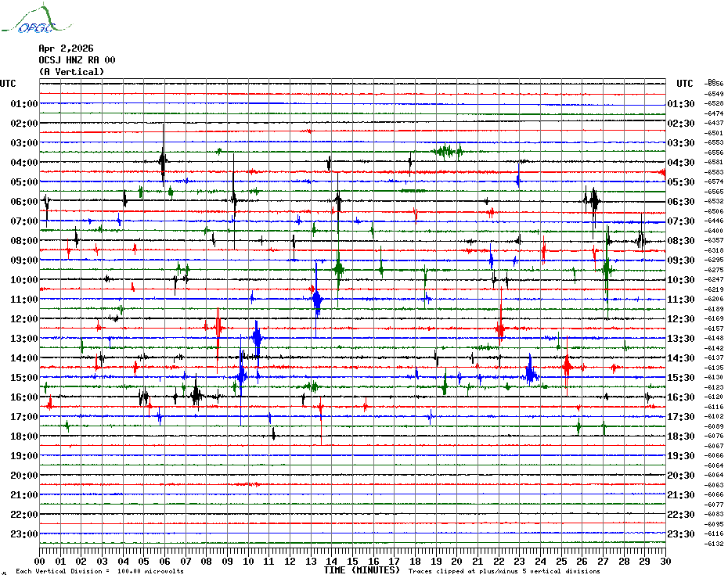Viewport: 728px width, 582px height.
Task: Click the '07:30' time label
Action: (681, 221)
